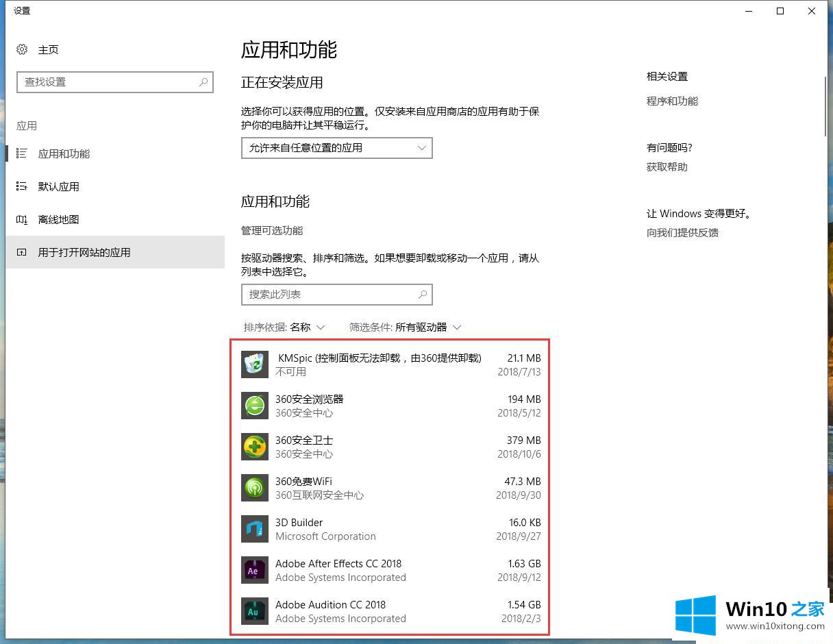Viewport: 833px width, 644px height.
Task: Click the 1.54 GB size value
Action: pyautogui.click(x=524, y=604)
